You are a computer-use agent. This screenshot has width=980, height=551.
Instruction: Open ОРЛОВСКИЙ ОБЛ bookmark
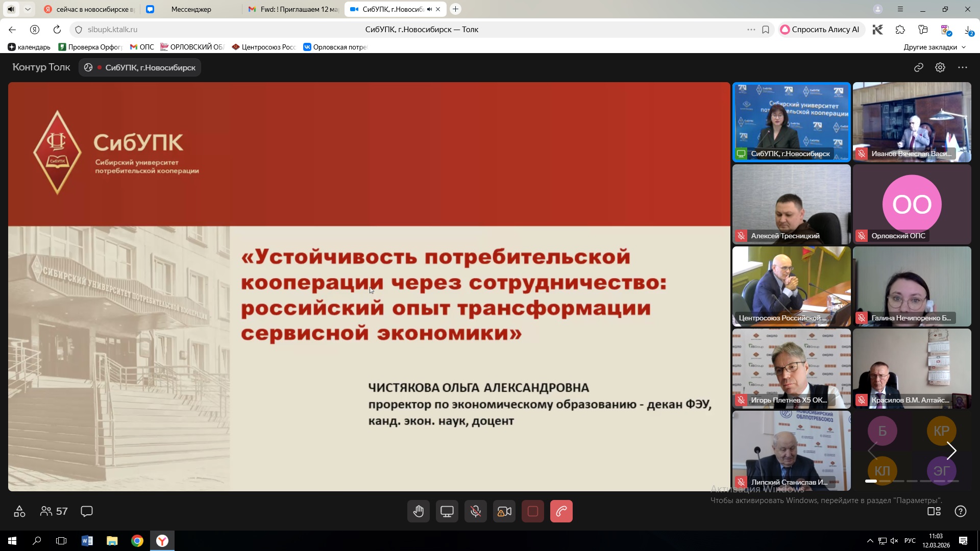click(192, 47)
